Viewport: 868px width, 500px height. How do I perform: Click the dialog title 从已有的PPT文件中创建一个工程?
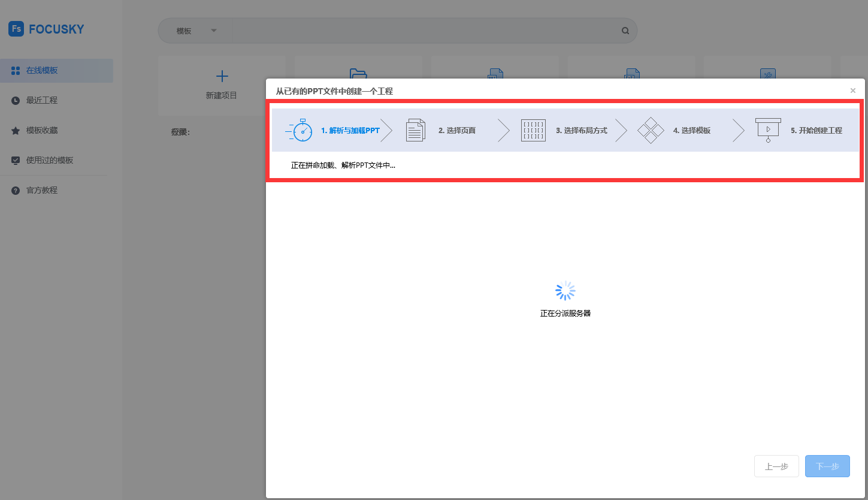[x=334, y=91]
